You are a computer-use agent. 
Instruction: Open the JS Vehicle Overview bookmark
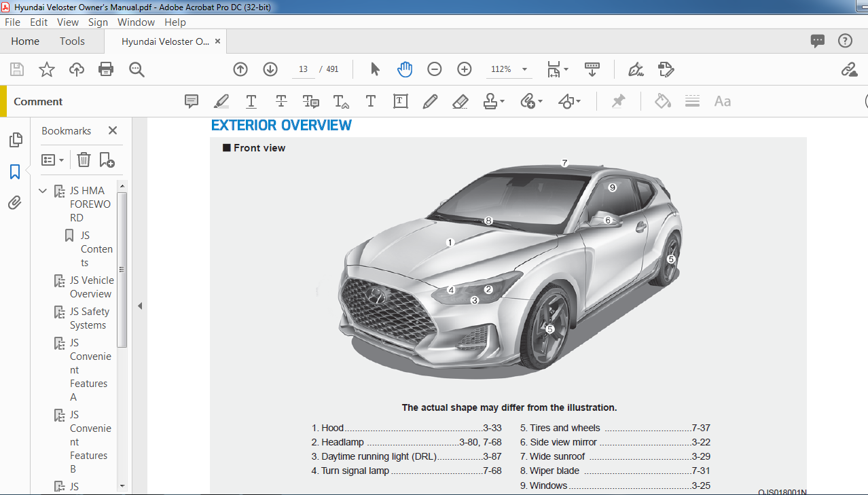pyautogui.click(x=92, y=287)
